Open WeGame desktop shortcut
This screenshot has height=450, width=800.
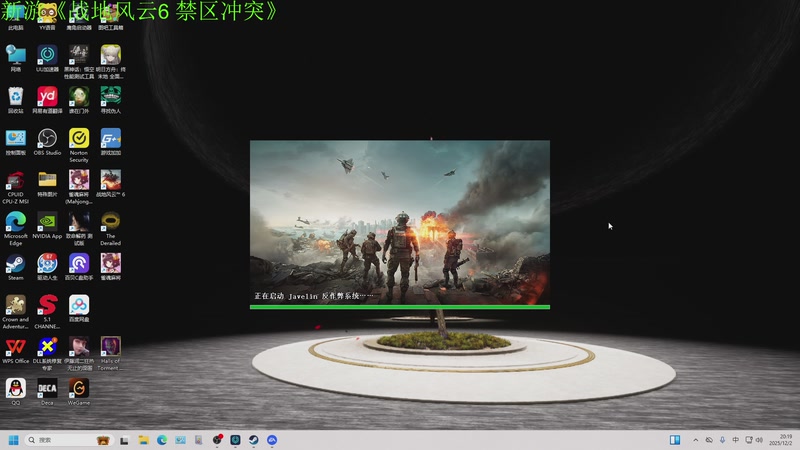(x=79, y=392)
